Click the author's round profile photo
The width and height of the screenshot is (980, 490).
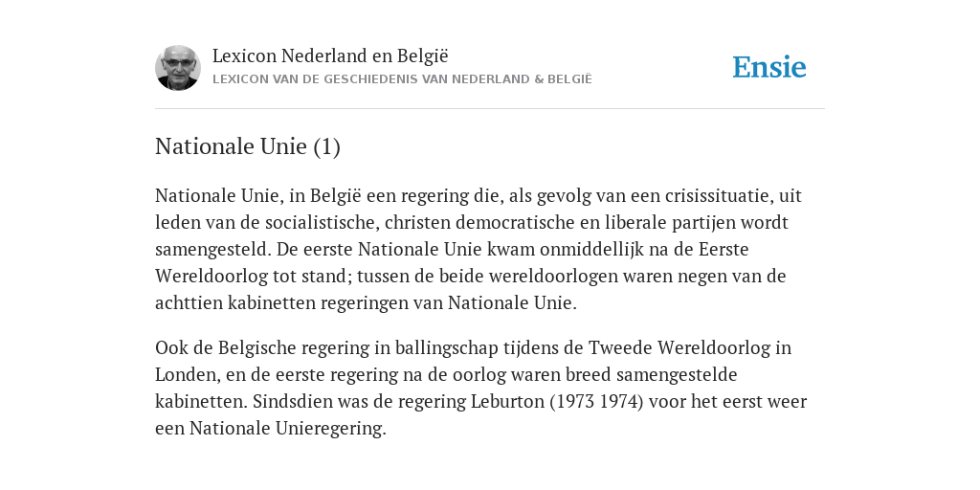177,68
